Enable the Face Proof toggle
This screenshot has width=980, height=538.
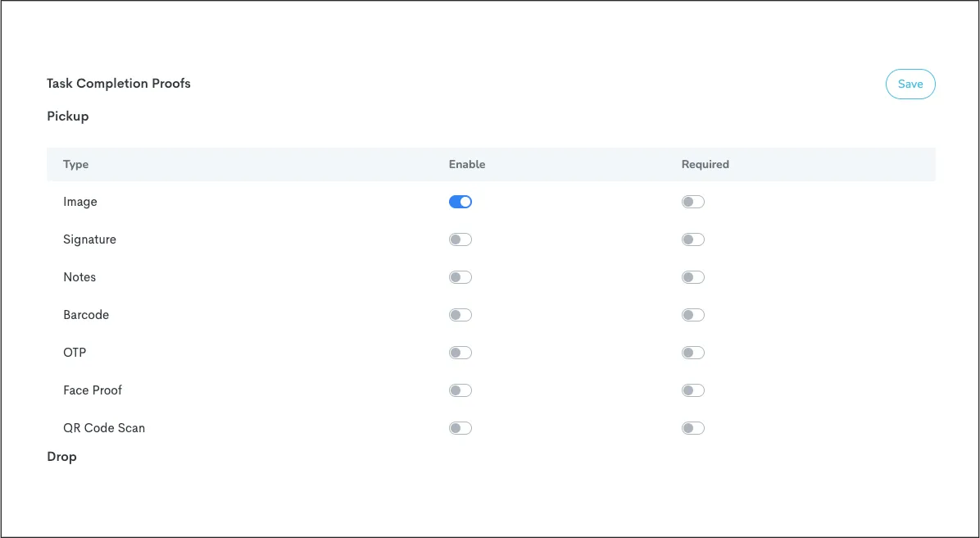tap(460, 390)
